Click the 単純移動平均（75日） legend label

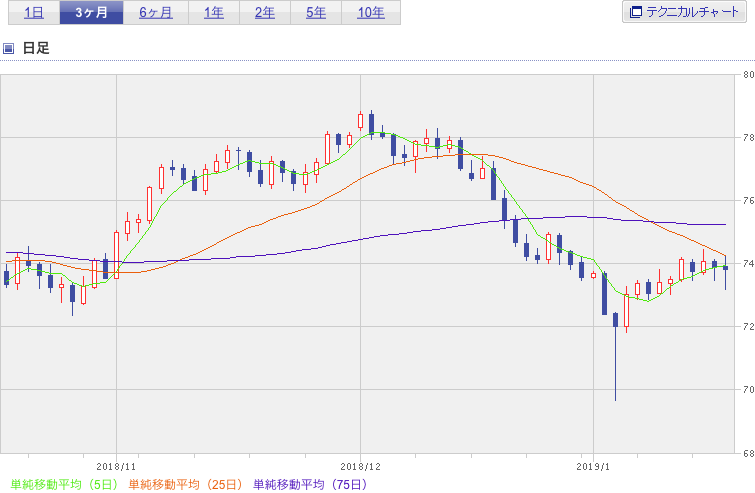tap(310, 484)
